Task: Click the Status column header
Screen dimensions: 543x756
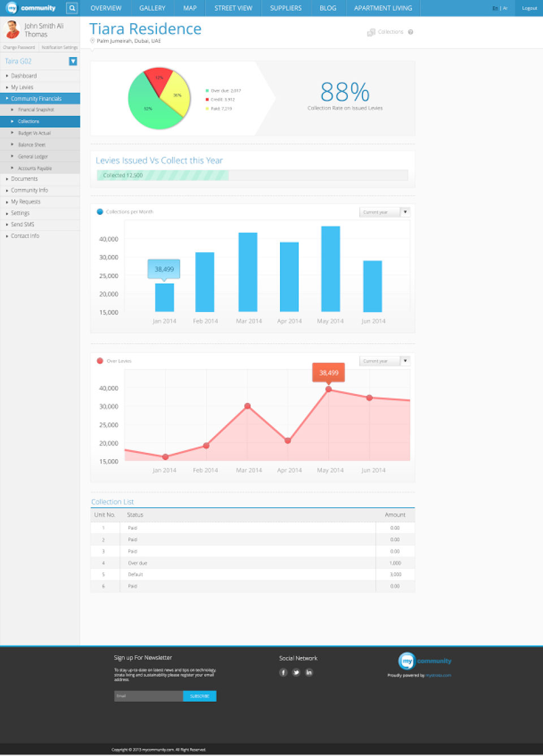Action: coord(135,515)
